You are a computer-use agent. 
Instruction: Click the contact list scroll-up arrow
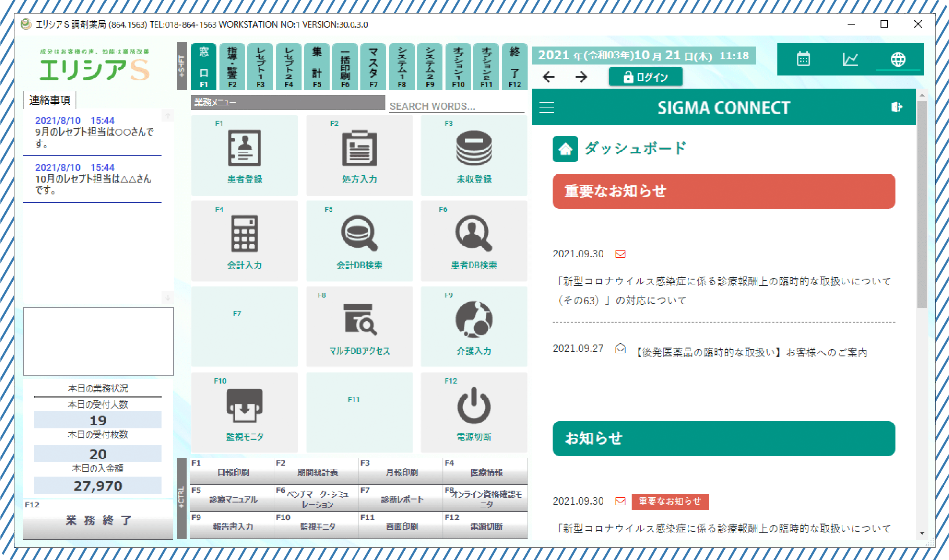point(168,115)
